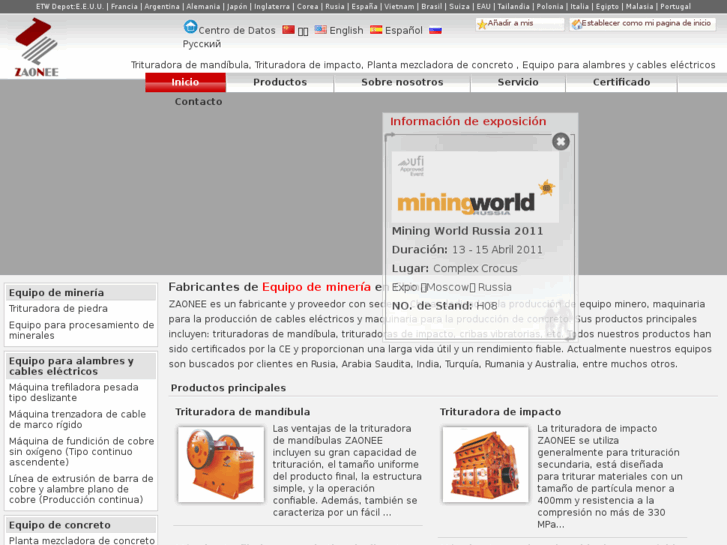Click the impact crusher product thumbnail
This screenshot has width=727, height=545.
click(485, 464)
